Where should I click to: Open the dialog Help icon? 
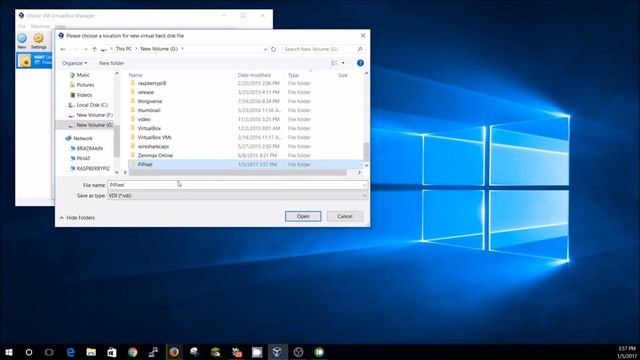coord(360,63)
